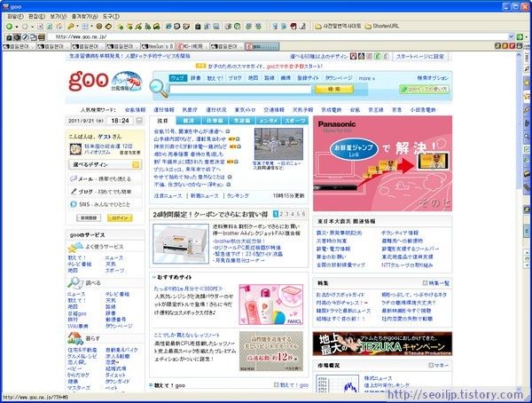532x403 pixels.
Task: Click the brown round toolbar icon
Action: (99, 27)
